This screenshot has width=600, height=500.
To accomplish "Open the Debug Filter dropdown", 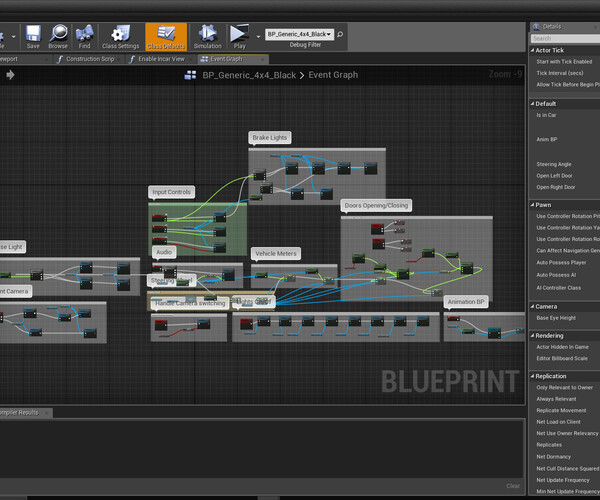I will 300,34.
